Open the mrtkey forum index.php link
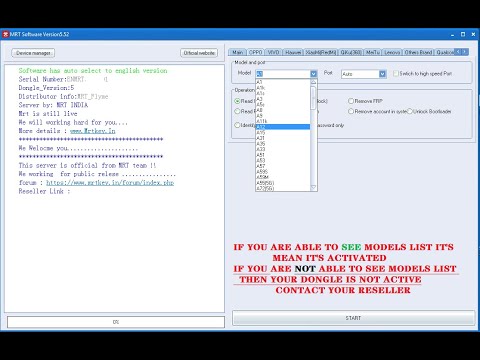The image size is (480, 360). point(110,183)
